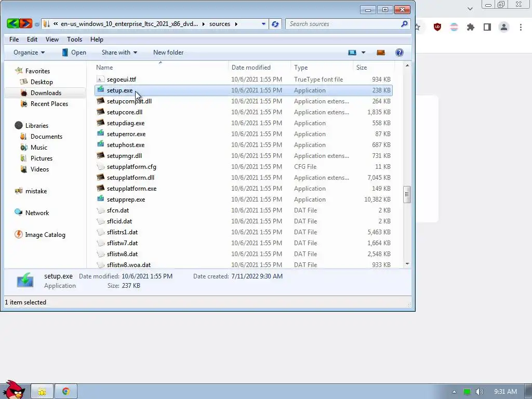Image resolution: width=532 pixels, height=399 pixels.
Task: Open Chrome three-dot menu
Action: pyautogui.click(x=521, y=27)
